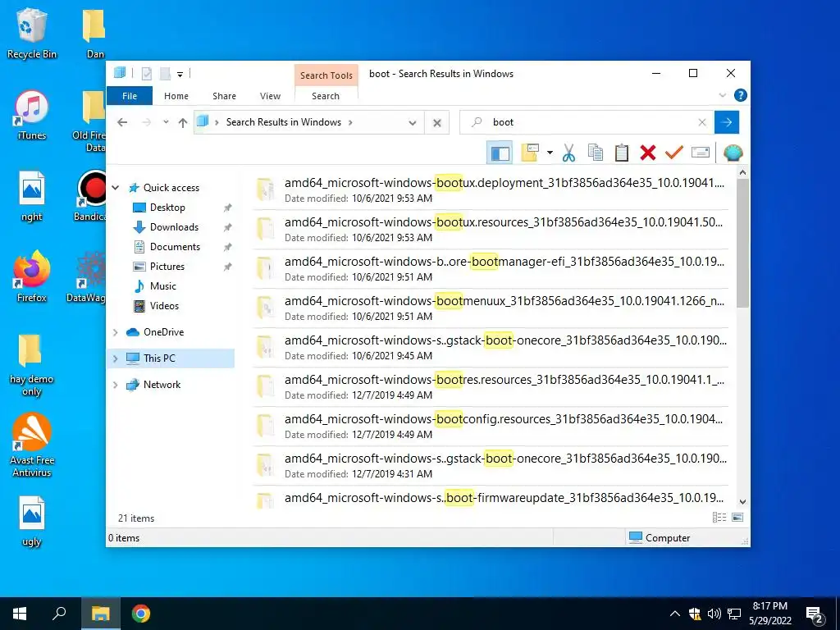This screenshot has height=630, width=840.
Task: Click the File Explorer taskbar icon
Action: [100, 614]
